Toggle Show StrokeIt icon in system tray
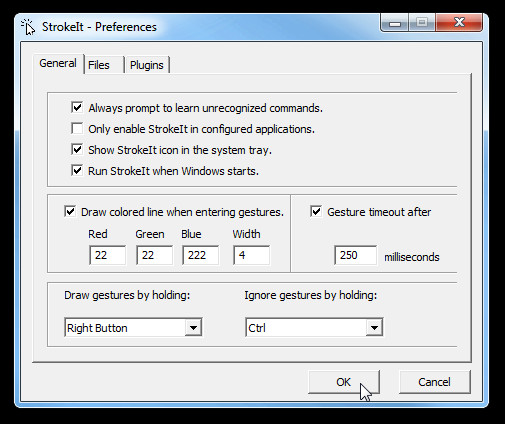 pyautogui.click(x=77, y=150)
